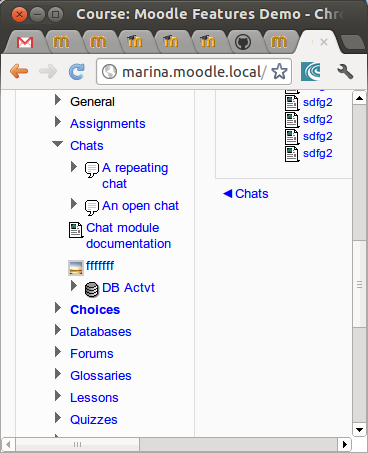Select the first Moodle tab next to Gmail

point(61,42)
